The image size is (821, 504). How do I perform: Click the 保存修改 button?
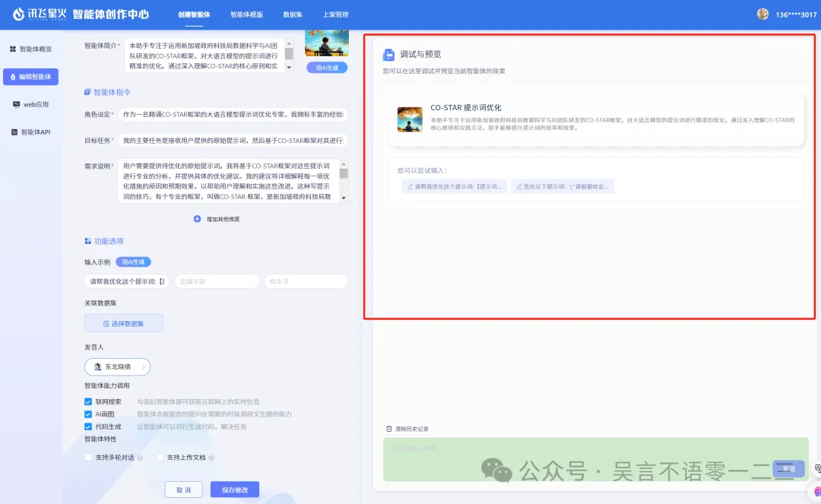pos(235,490)
